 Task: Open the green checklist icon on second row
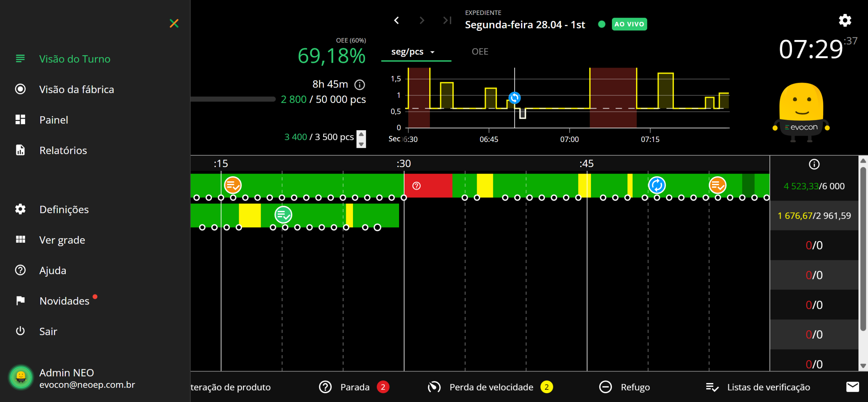(283, 215)
